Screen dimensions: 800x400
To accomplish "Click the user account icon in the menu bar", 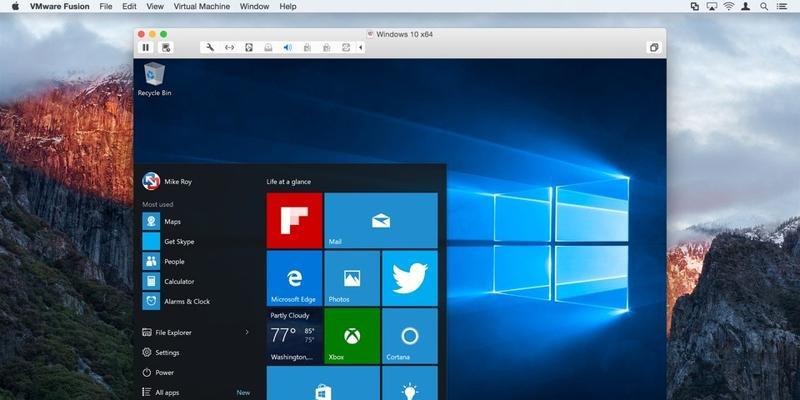I will click(746, 6).
